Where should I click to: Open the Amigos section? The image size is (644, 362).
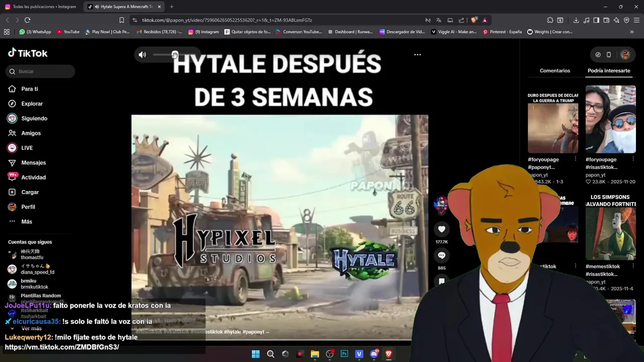pyautogui.click(x=31, y=133)
